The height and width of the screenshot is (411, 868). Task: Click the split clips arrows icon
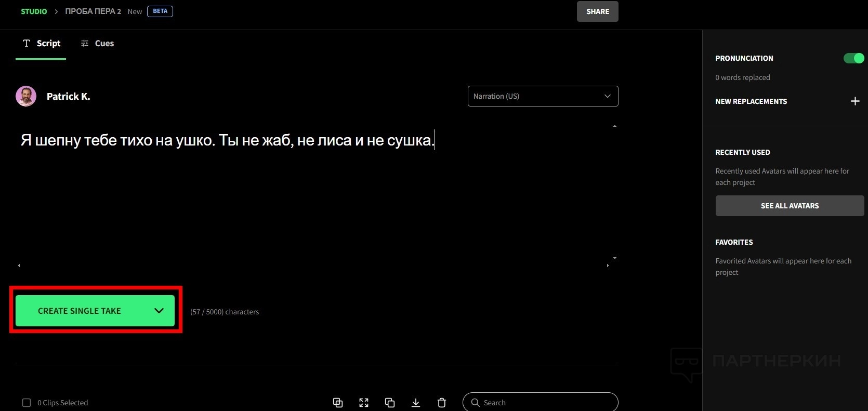(364, 403)
